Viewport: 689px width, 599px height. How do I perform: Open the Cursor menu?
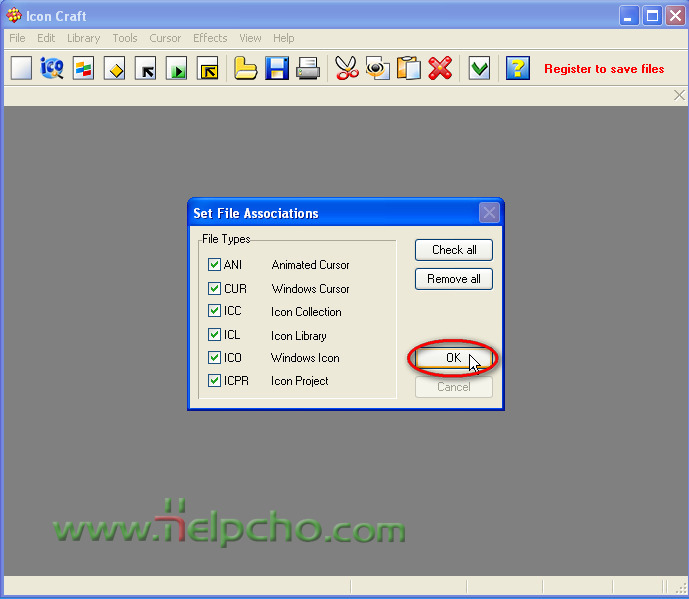pos(165,38)
